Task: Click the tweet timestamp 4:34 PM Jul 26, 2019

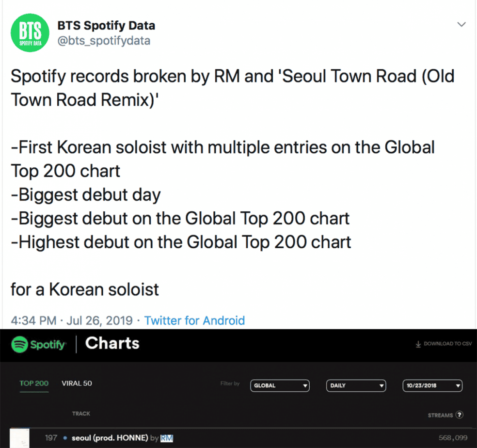Action: (x=71, y=320)
